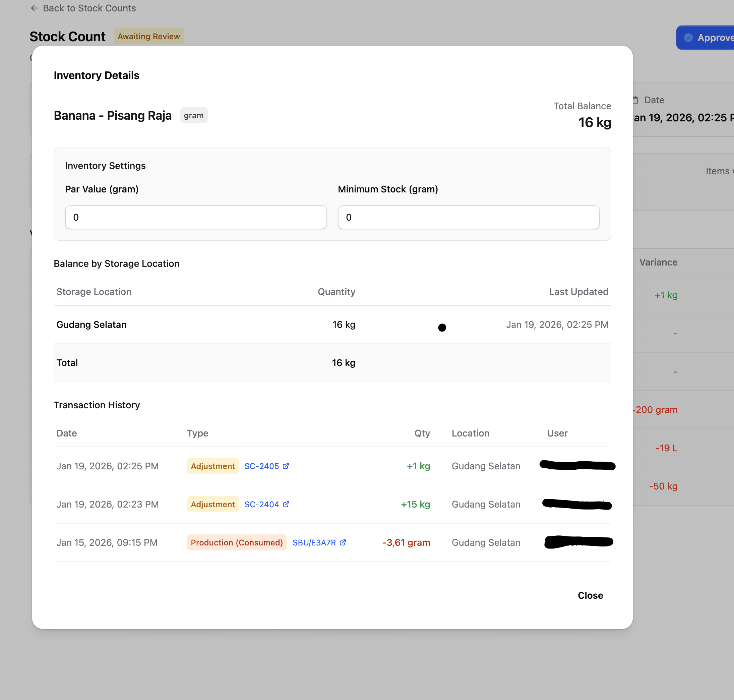Open the SC-2404 stock count link

pyautogui.click(x=262, y=504)
